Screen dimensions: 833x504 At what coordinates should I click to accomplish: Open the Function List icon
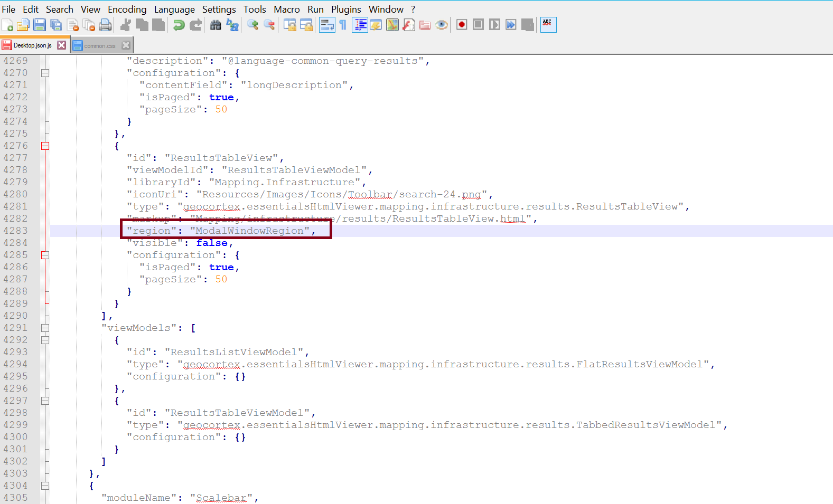(x=409, y=25)
